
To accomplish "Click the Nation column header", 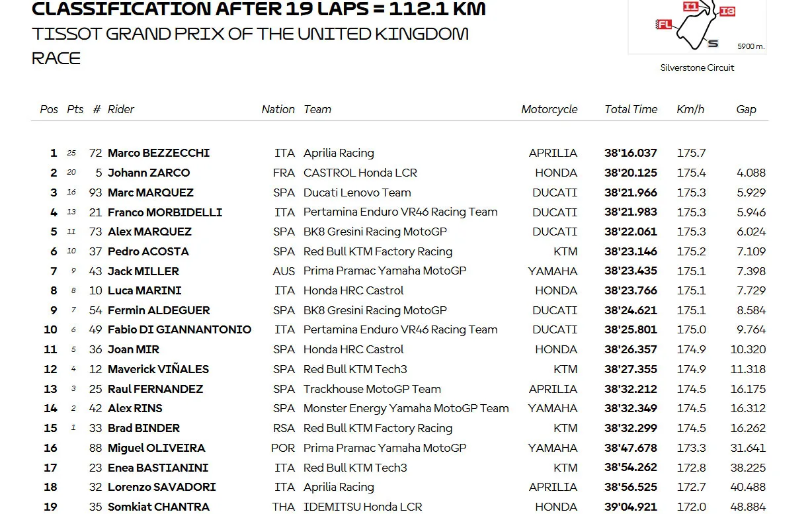I will click(x=278, y=109).
